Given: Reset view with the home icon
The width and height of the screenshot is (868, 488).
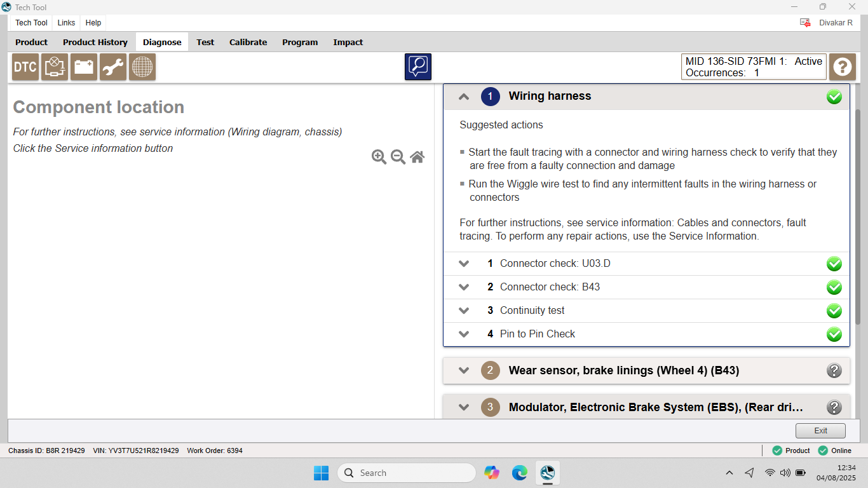Looking at the screenshot, I should [417, 157].
